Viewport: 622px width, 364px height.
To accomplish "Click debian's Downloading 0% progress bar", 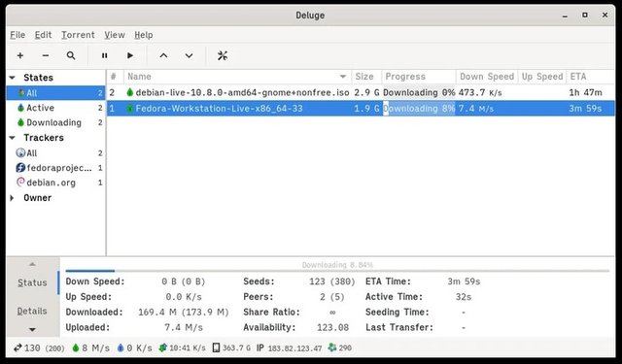I will [x=419, y=92].
